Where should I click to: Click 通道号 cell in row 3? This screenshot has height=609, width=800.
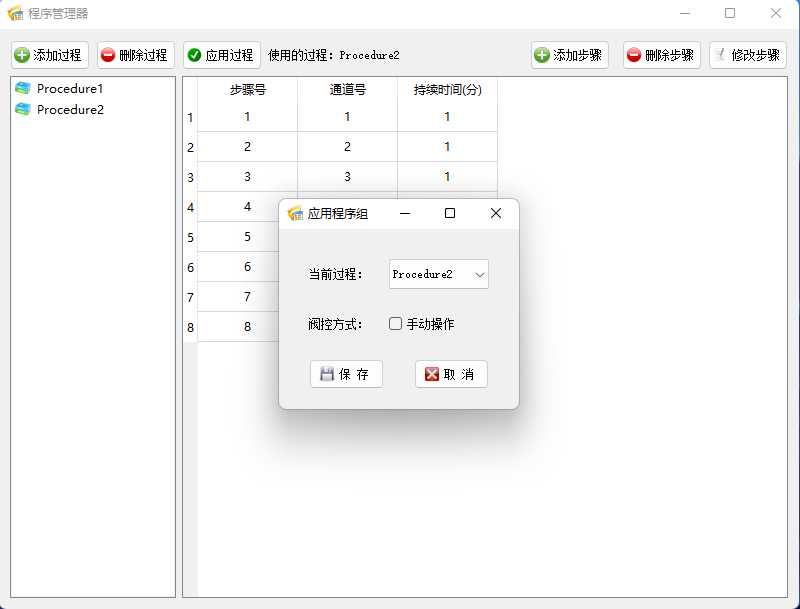click(347, 177)
